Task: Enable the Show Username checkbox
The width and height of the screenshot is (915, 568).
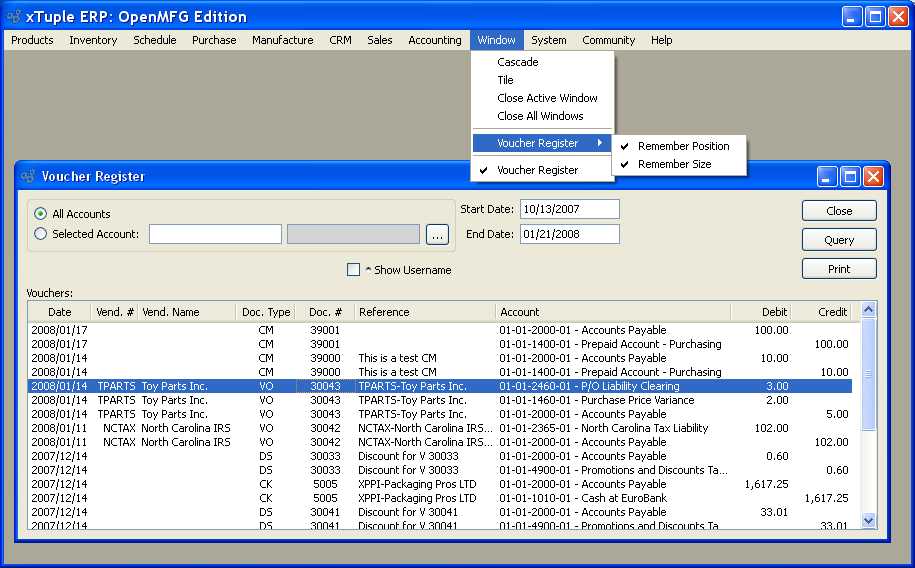Action: point(353,270)
